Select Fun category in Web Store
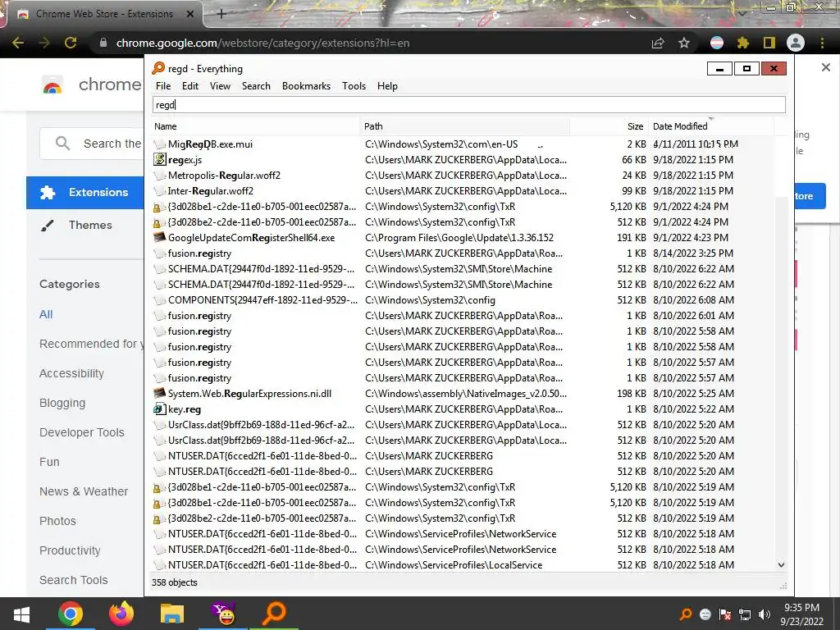Viewport: 840px width, 630px height. coord(49,462)
